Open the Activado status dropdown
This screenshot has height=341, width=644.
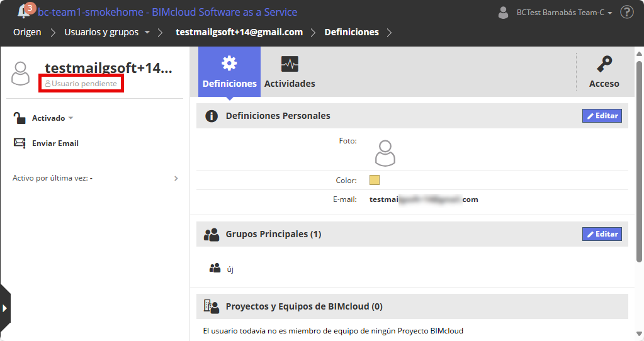point(53,118)
